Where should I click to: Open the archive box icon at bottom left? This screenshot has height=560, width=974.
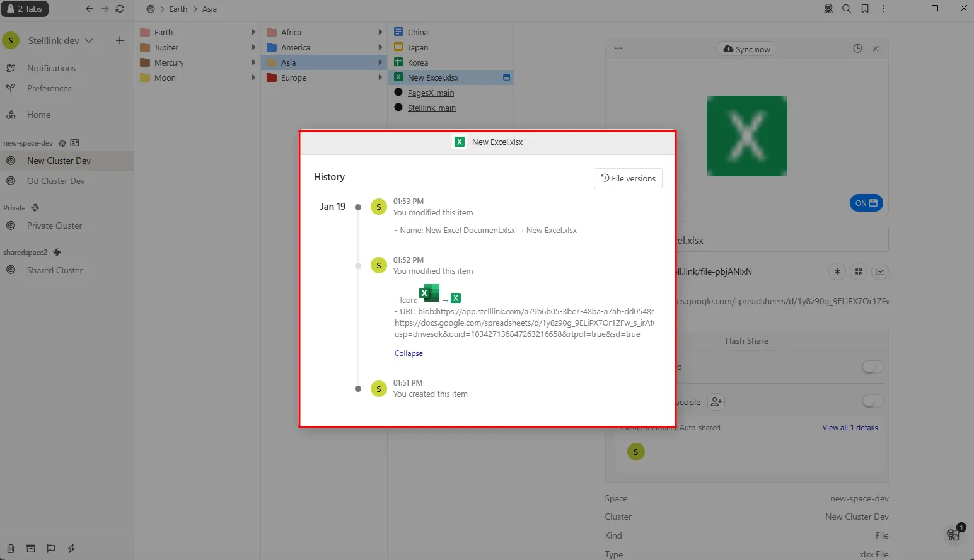31,549
